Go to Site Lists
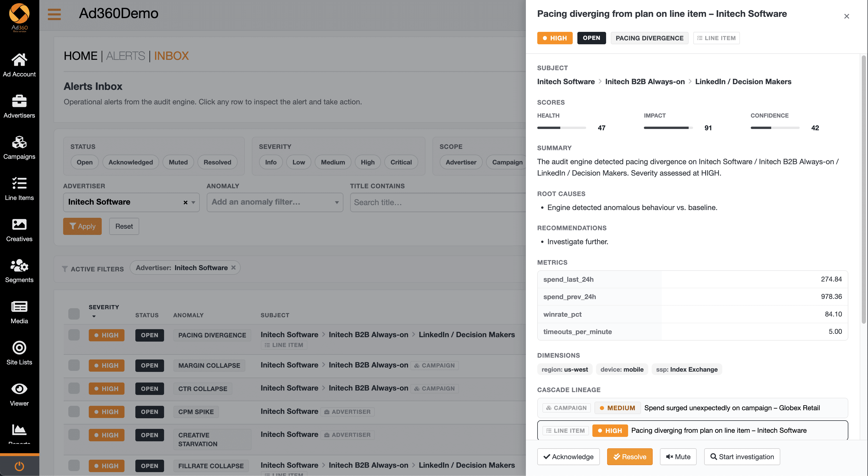The width and height of the screenshot is (868, 476). tap(19, 353)
